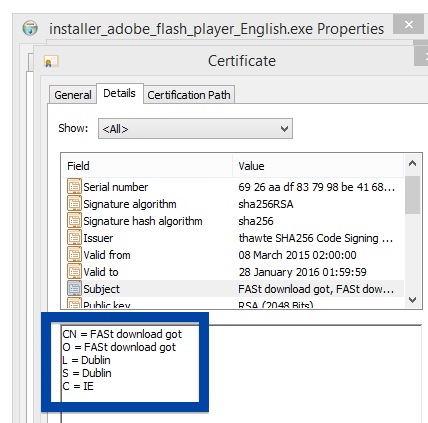This screenshot has width=428, height=423.
Task: Click the certificate icon in title bar
Action: click(51, 61)
